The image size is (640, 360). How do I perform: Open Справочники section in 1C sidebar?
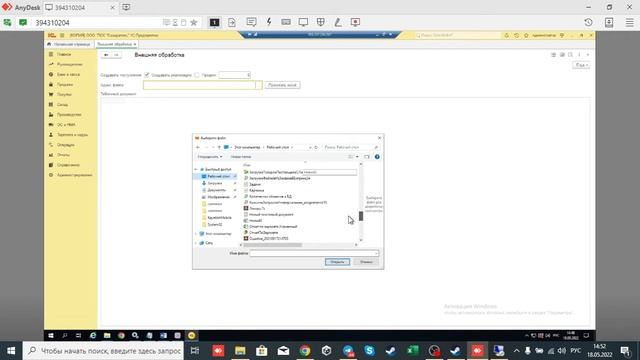[69, 165]
